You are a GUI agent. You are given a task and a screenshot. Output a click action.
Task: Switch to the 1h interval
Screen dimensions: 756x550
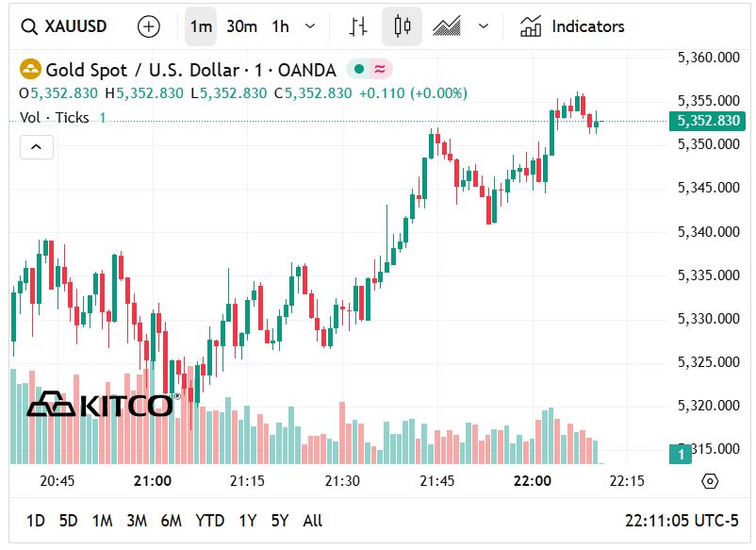coord(280,26)
